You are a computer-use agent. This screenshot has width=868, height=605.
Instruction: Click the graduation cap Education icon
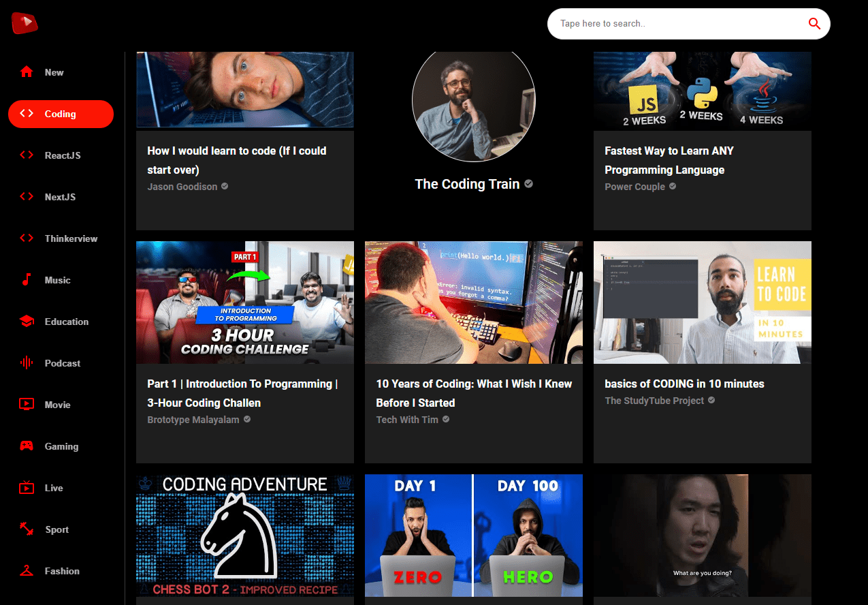point(27,322)
